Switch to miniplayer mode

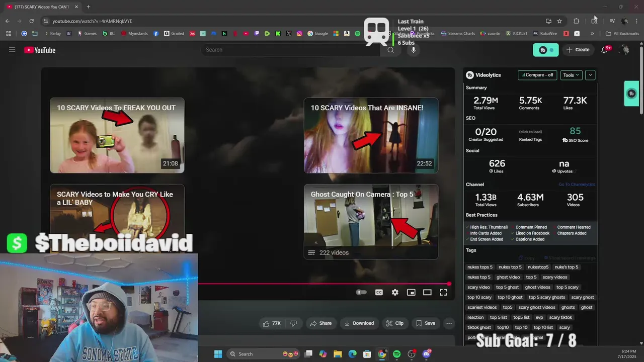click(411, 292)
